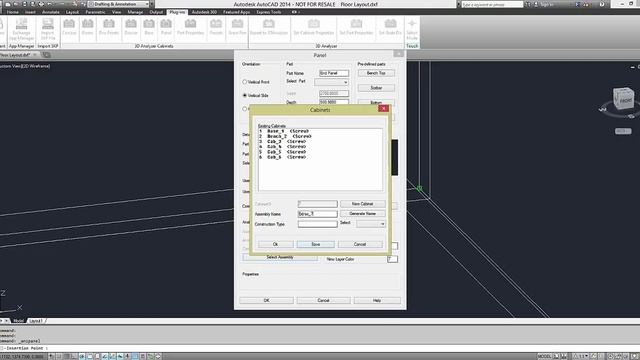Click the keyword search box in title bar

coord(492,4)
